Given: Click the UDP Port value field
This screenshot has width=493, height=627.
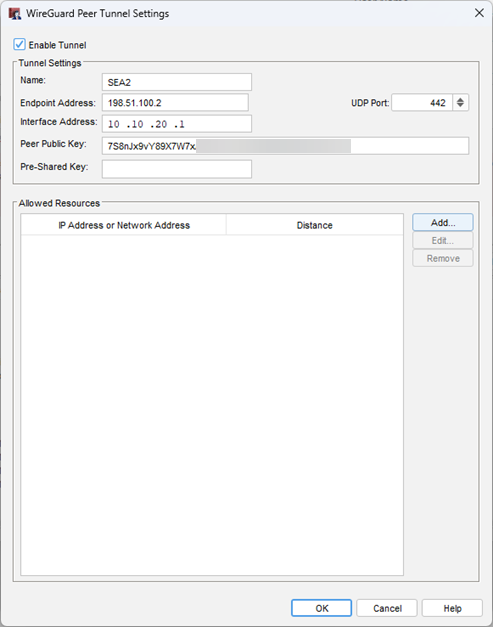Looking at the screenshot, I should pyautogui.click(x=422, y=103).
